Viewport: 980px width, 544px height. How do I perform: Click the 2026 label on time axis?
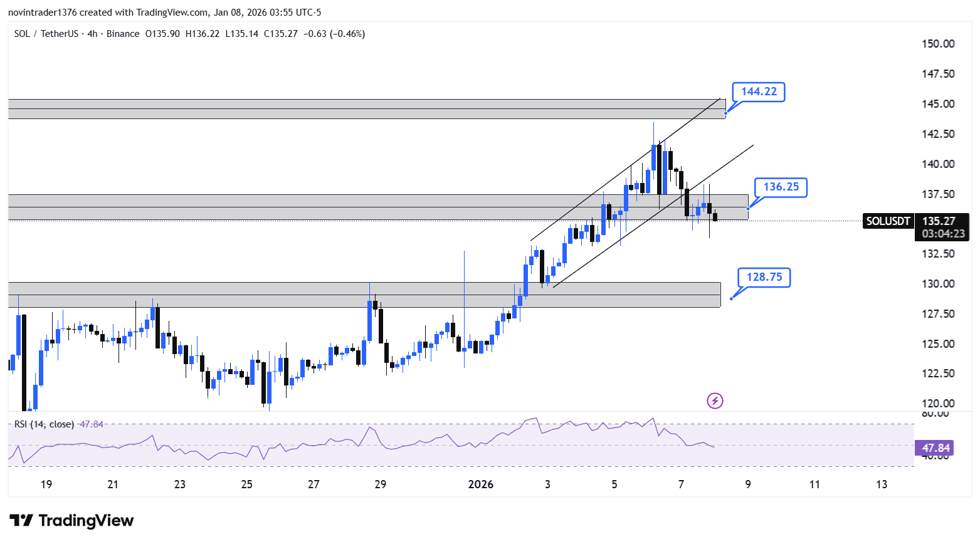[481, 484]
